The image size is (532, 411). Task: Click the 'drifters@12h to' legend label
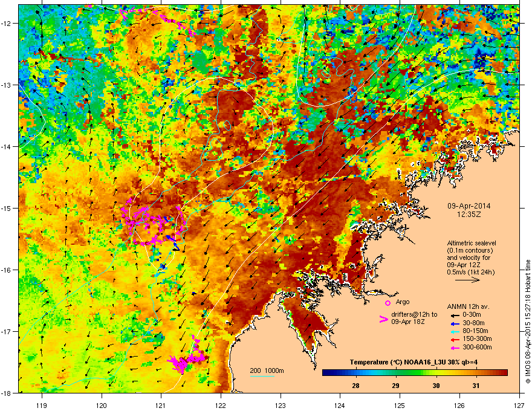pos(414,314)
